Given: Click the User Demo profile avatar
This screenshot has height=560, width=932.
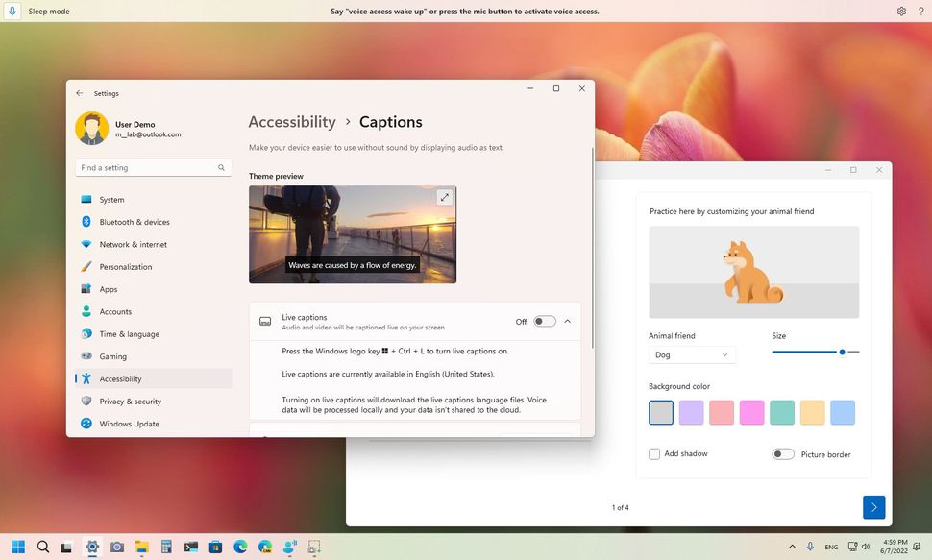Looking at the screenshot, I should [91, 128].
